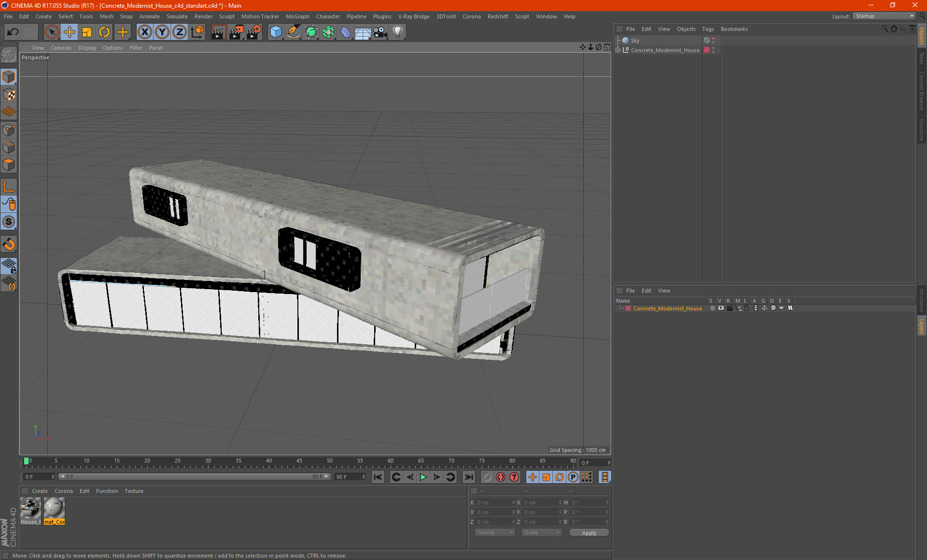Toggle Y axis lock

tap(162, 32)
